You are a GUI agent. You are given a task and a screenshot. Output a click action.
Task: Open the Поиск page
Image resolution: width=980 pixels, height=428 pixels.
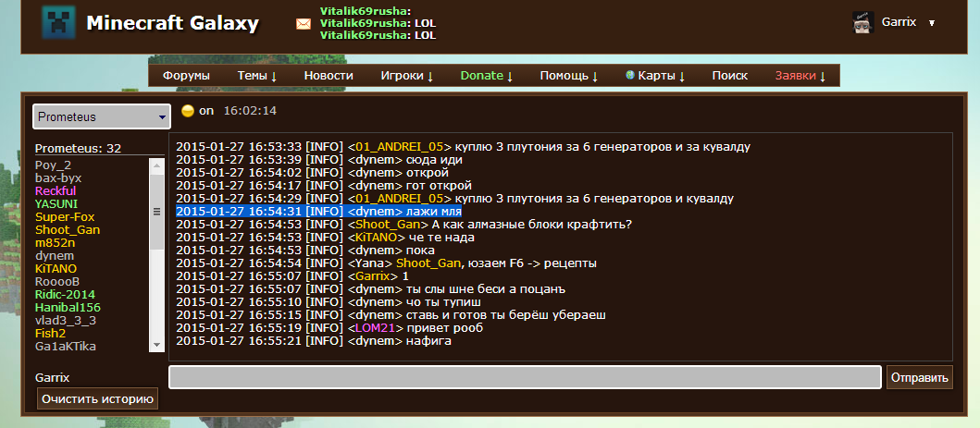[730, 76]
